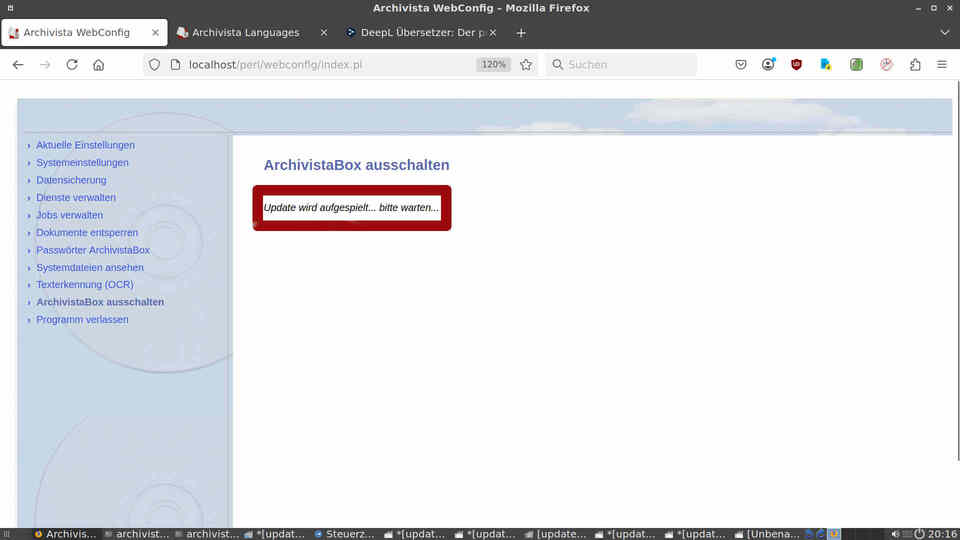Open the uBlock Origin extension
960x540 pixels.
[797, 64]
